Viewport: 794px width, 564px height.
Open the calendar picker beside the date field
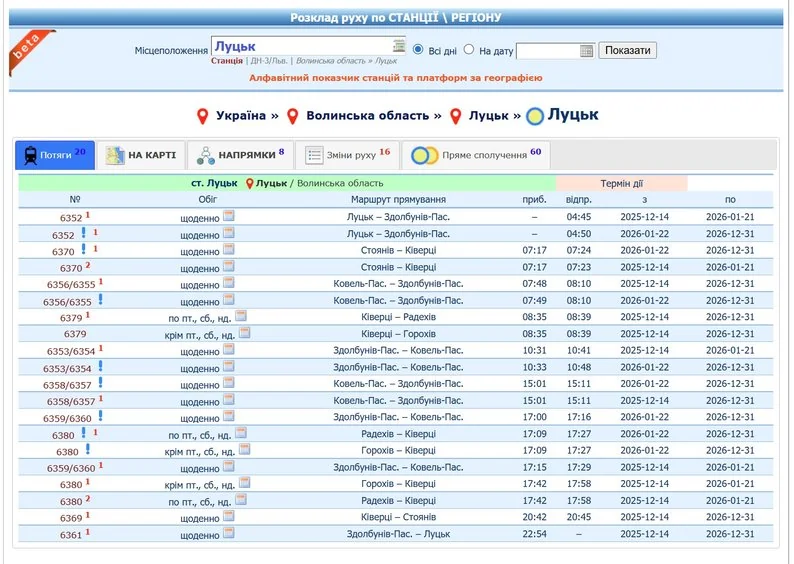coord(586,51)
